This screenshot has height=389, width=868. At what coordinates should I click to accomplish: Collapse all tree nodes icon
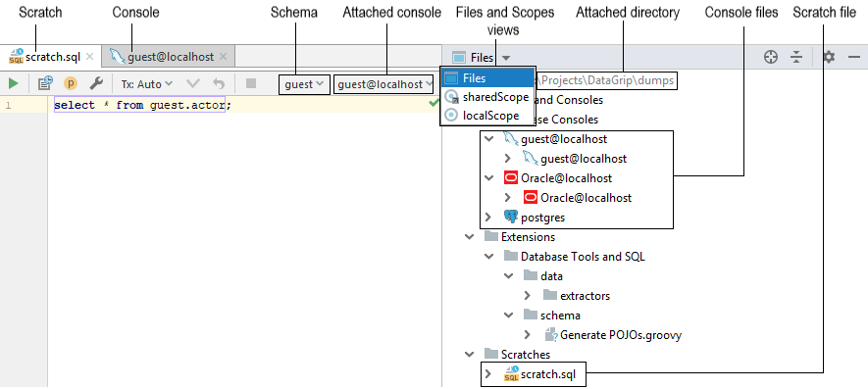[796, 57]
